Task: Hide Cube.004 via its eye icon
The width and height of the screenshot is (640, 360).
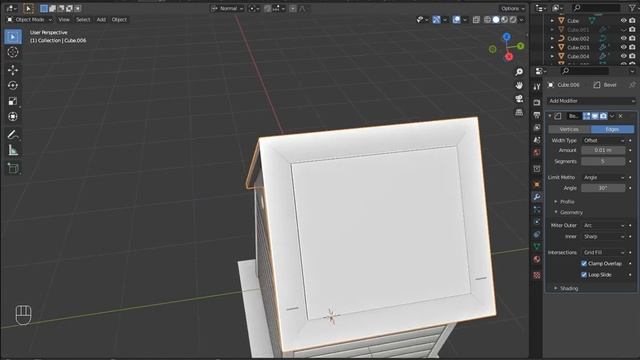Action: (623, 56)
